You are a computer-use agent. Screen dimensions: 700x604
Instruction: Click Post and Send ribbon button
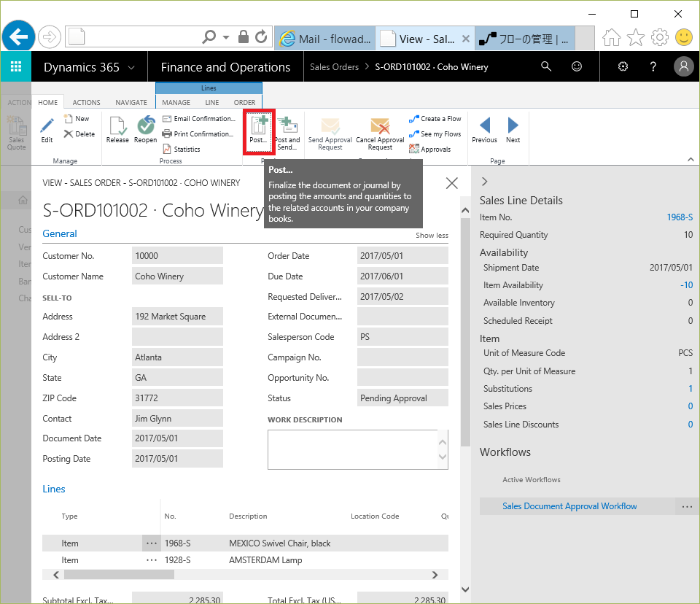tap(287, 133)
